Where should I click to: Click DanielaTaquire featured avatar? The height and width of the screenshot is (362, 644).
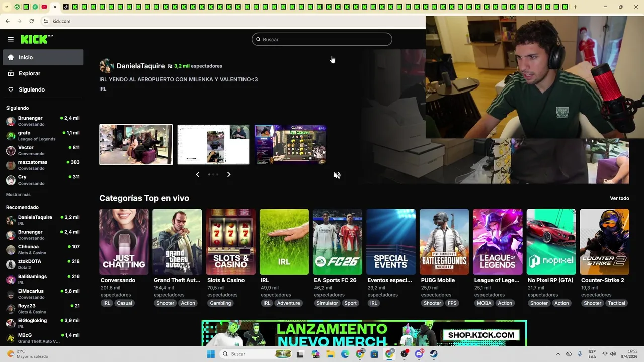[x=107, y=66]
